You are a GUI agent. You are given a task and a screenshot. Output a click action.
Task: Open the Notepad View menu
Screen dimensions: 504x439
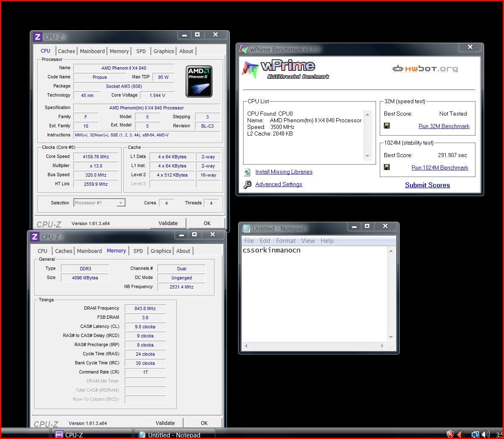pos(308,241)
